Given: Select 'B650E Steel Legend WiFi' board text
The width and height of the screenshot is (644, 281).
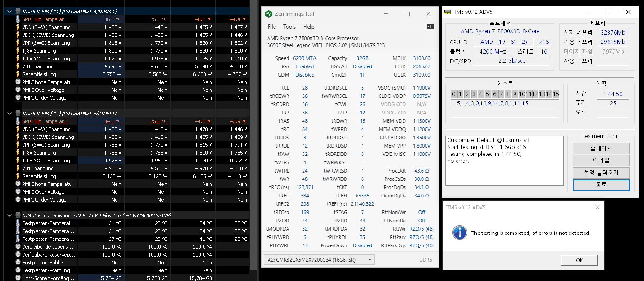Looking at the screenshot, I should pyautogui.click(x=295, y=45).
